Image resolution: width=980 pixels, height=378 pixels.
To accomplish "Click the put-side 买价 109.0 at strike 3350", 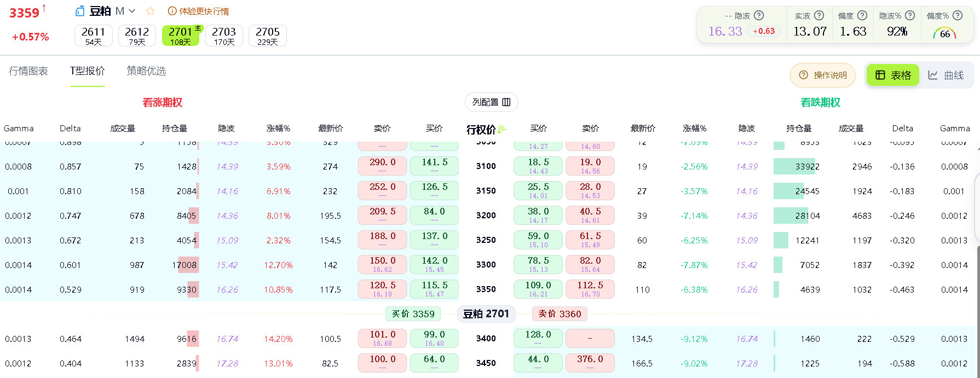I will (x=538, y=289).
